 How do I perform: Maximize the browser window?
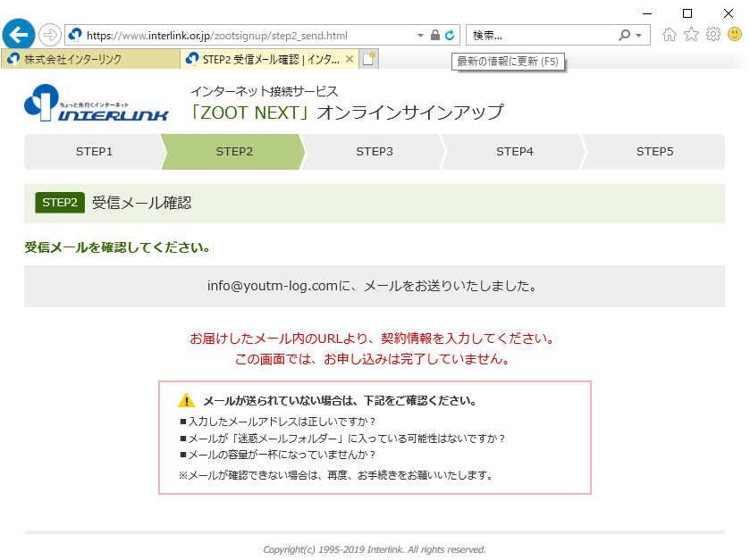(687, 13)
